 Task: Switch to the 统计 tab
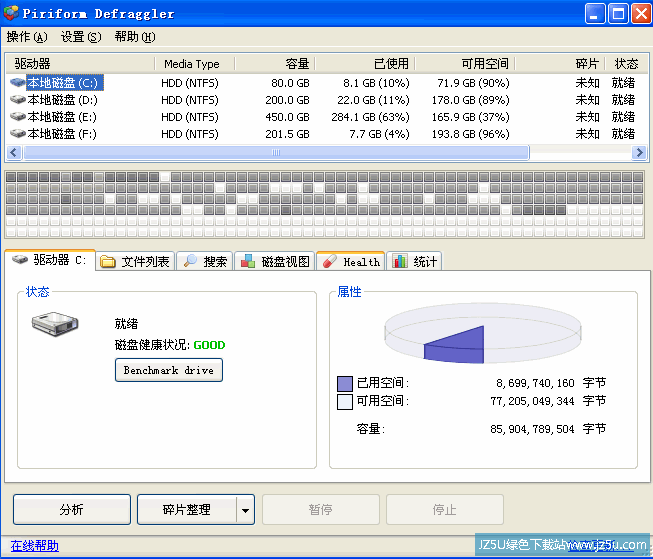[414, 262]
